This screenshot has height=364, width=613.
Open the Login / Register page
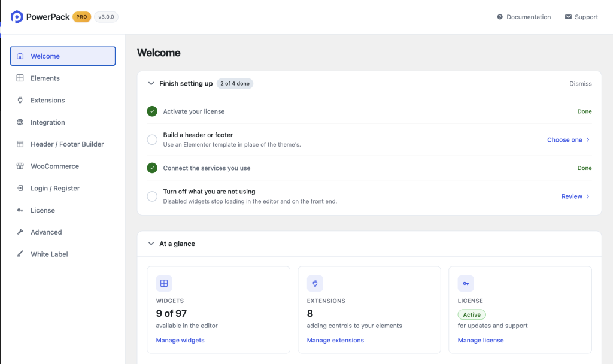coord(63,188)
